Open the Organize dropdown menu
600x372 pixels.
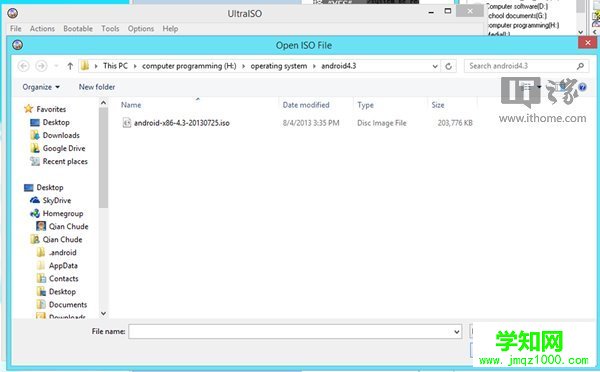41,87
